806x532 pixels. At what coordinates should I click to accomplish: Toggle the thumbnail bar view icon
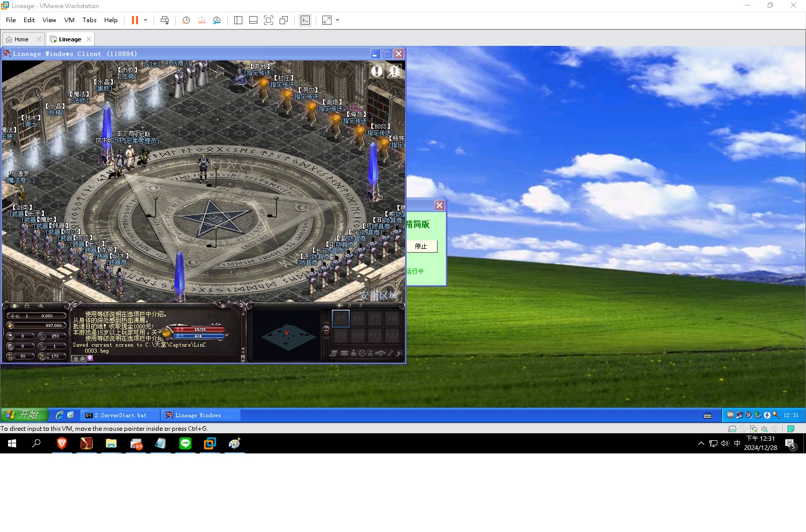253,20
